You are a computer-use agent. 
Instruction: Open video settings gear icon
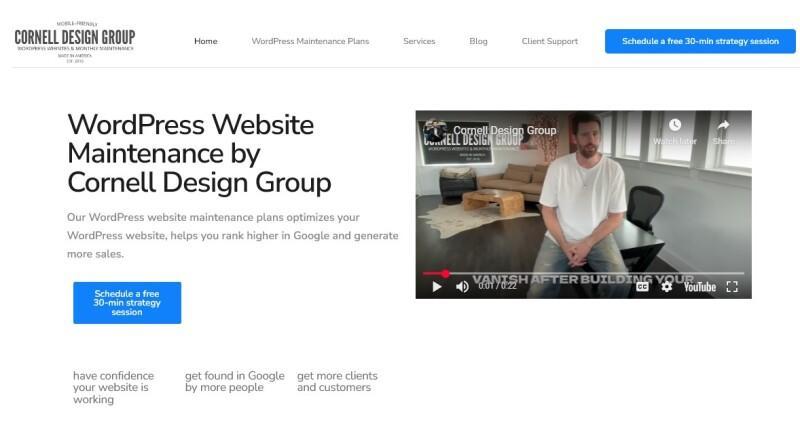(666, 287)
